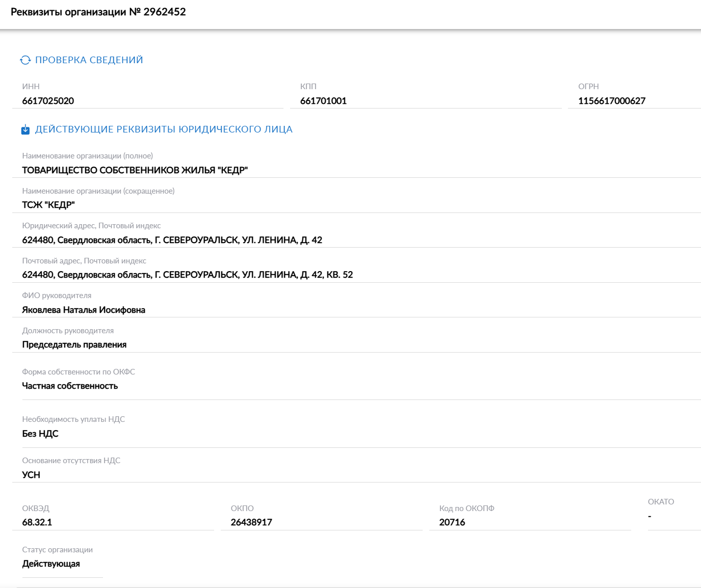Viewport: 701px width, 588px height.
Task: Click the heading Реквизиты организации № 2962452
Action: (x=98, y=12)
